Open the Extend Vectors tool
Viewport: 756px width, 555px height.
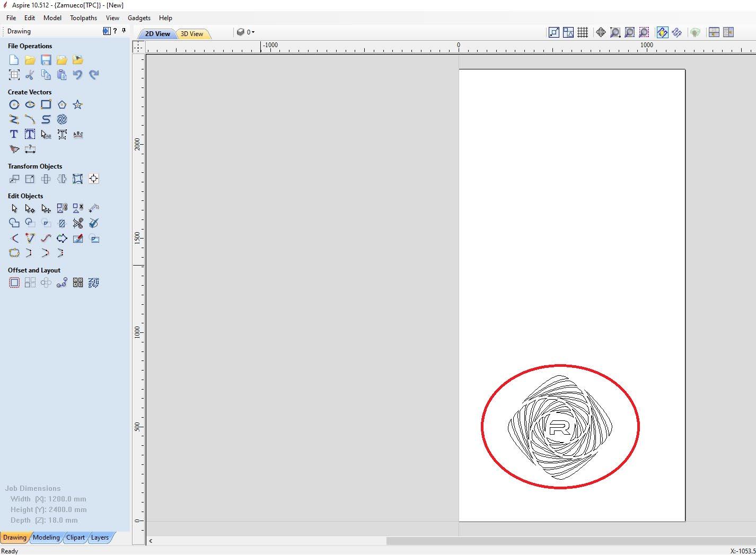click(x=30, y=238)
